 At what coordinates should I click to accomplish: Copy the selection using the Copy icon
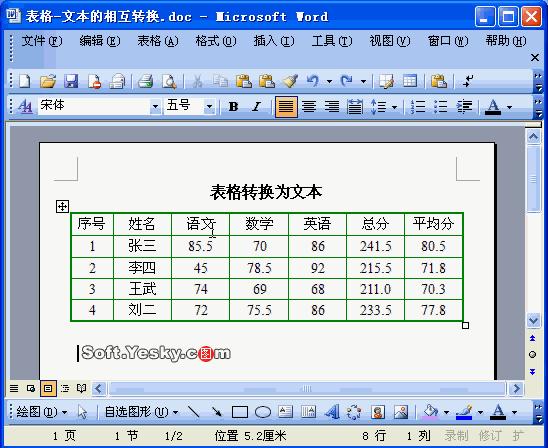click(221, 81)
